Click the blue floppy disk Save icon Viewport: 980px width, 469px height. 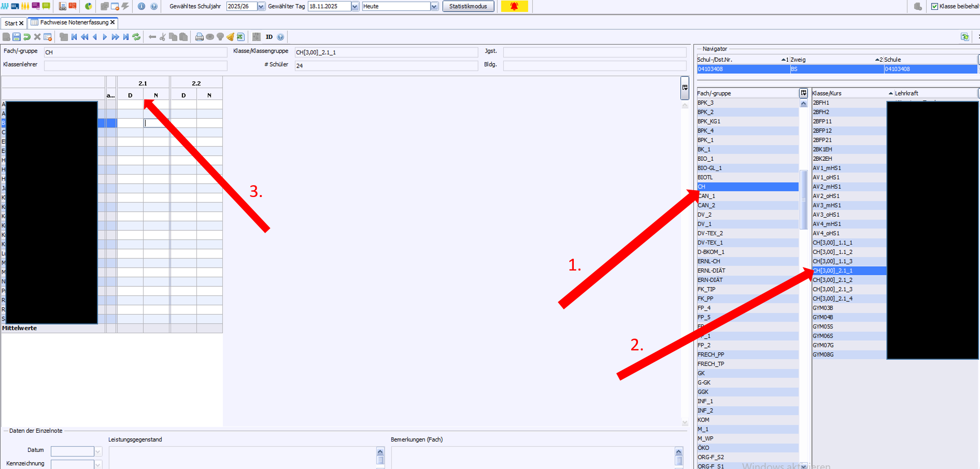(17, 37)
